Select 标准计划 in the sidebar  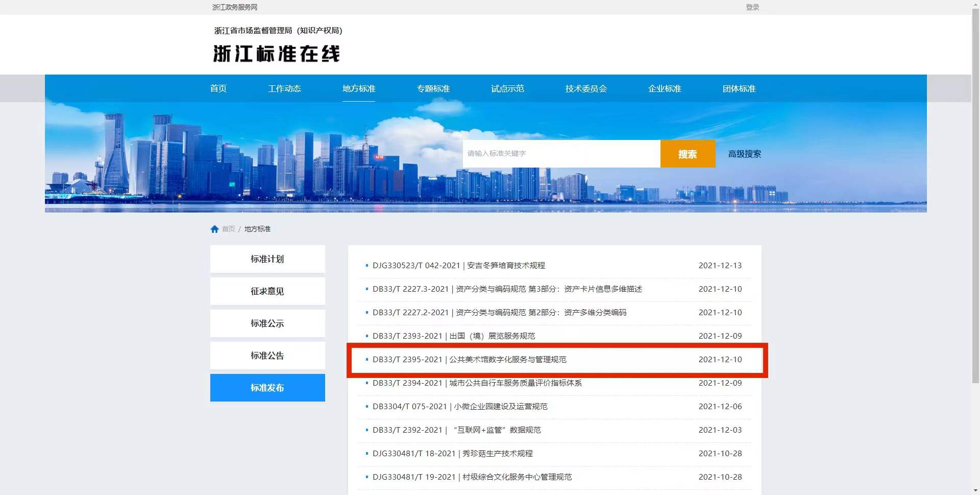pyautogui.click(x=267, y=259)
